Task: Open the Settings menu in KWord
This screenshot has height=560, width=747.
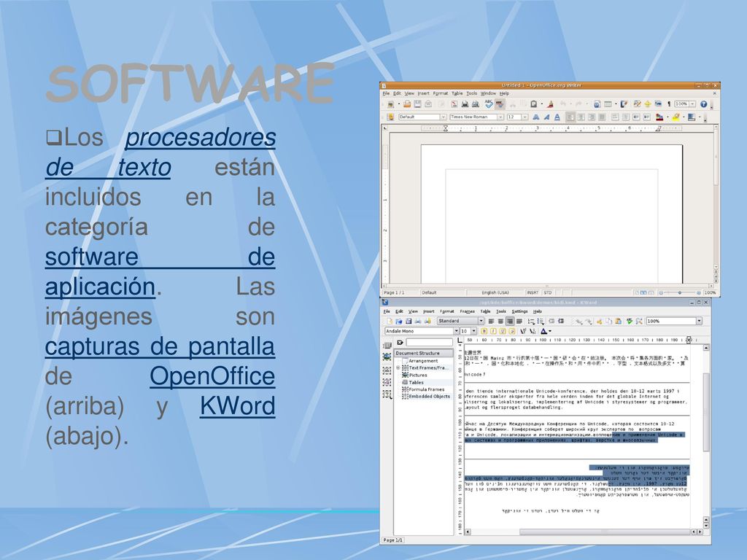Action: click(519, 311)
